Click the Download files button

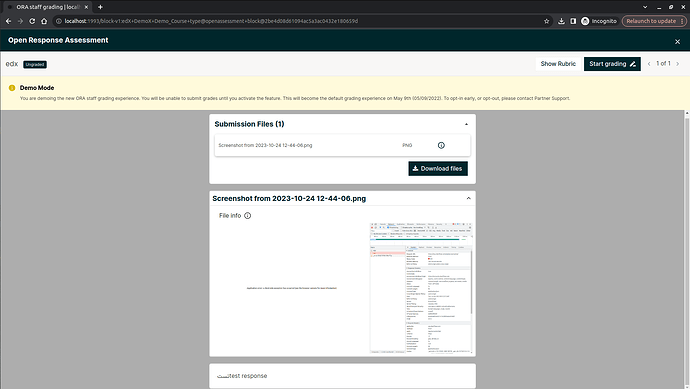click(438, 169)
